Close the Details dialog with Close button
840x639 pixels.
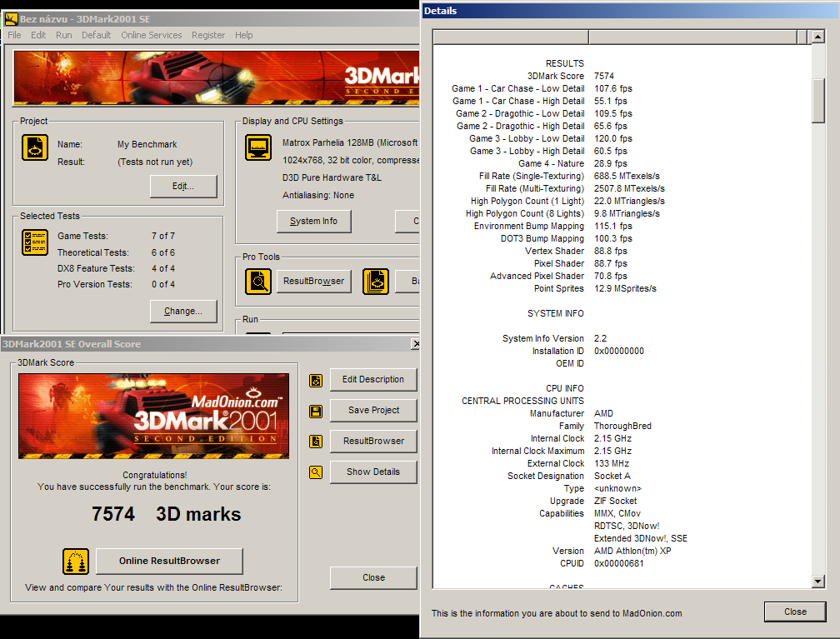coord(794,612)
